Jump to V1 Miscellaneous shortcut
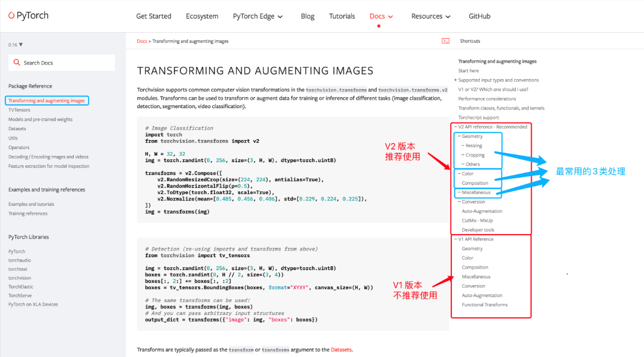This screenshot has width=644, height=357. (476, 277)
